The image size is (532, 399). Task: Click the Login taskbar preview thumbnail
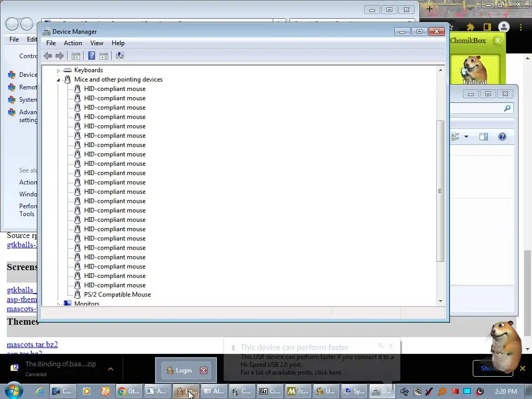[186, 370]
